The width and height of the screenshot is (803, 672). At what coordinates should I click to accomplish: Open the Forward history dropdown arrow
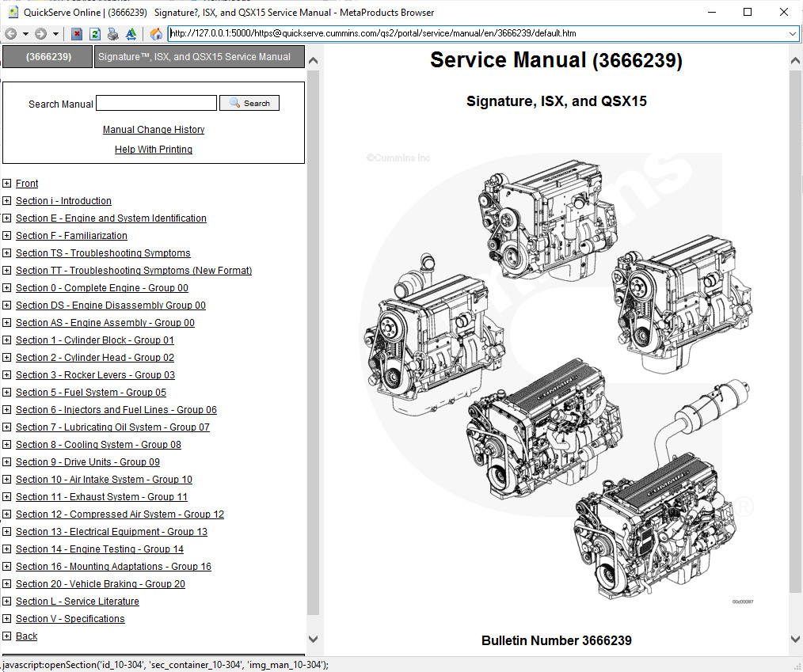coord(55,34)
